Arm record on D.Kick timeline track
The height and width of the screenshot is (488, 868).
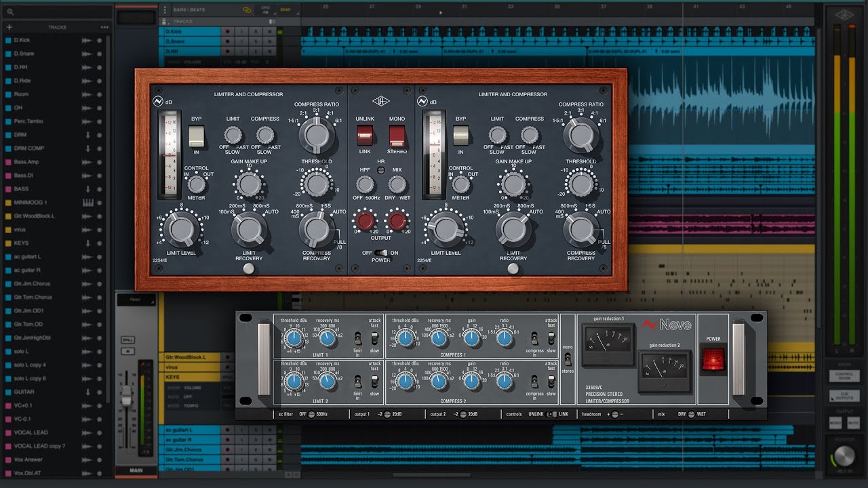228,31
